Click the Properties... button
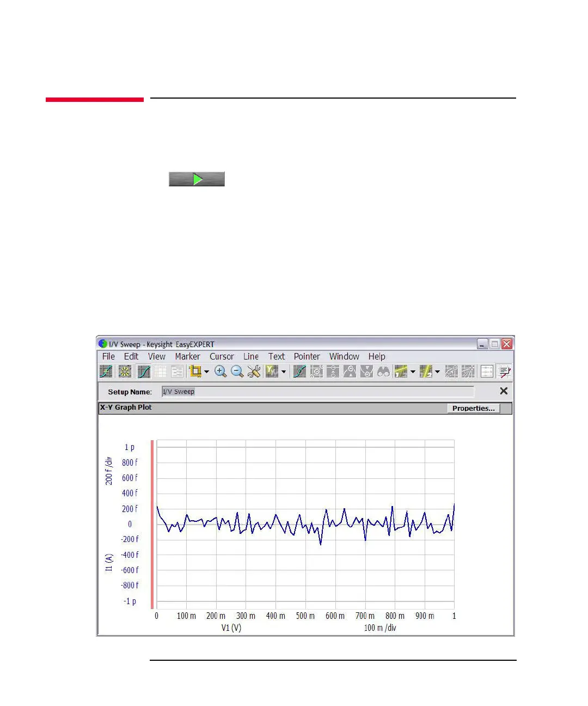This screenshot has height=706, width=588. pos(473,408)
